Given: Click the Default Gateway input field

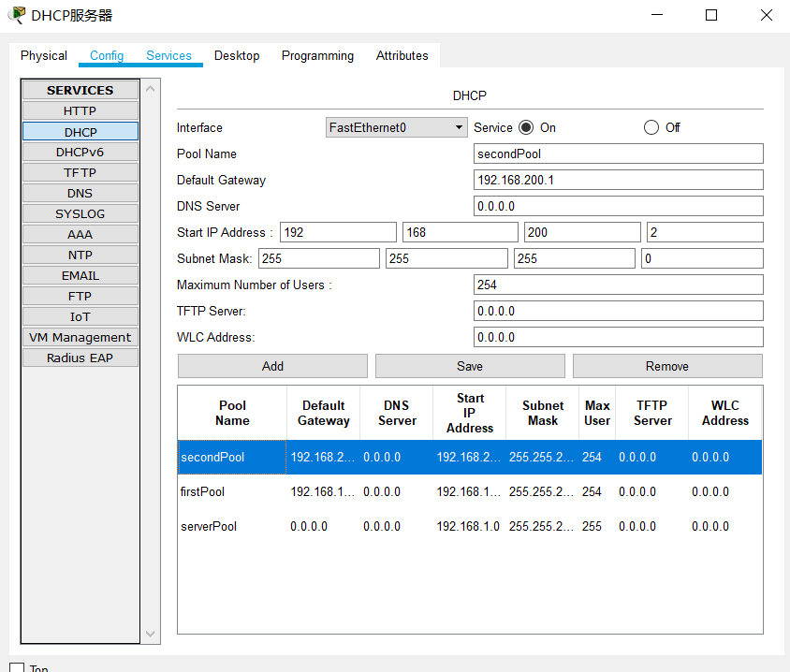Looking at the screenshot, I should tap(618, 180).
